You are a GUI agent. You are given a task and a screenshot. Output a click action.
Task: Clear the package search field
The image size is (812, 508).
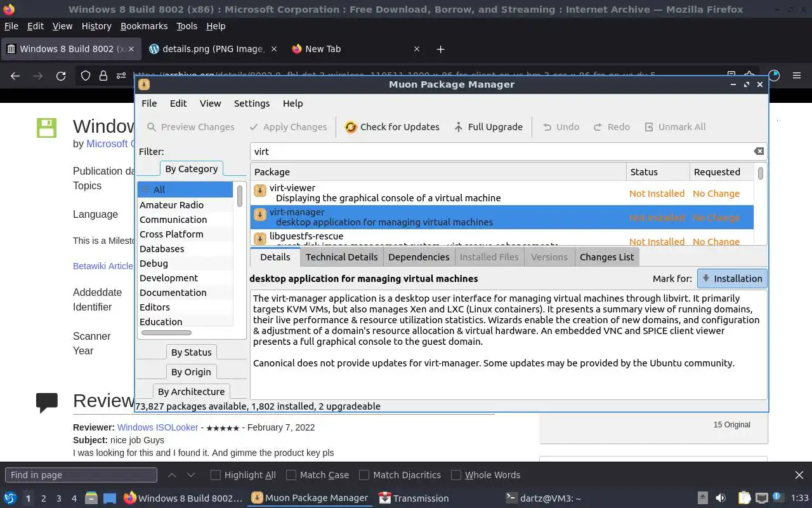tap(759, 151)
